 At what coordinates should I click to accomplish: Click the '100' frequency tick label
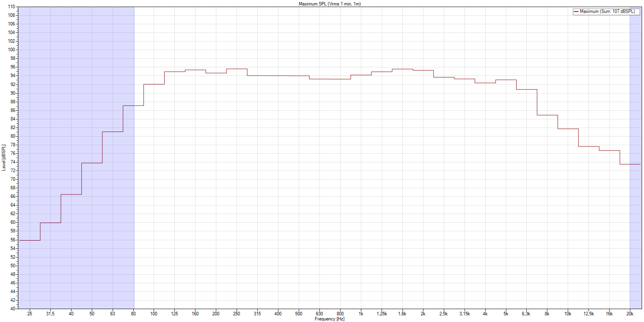click(154, 314)
